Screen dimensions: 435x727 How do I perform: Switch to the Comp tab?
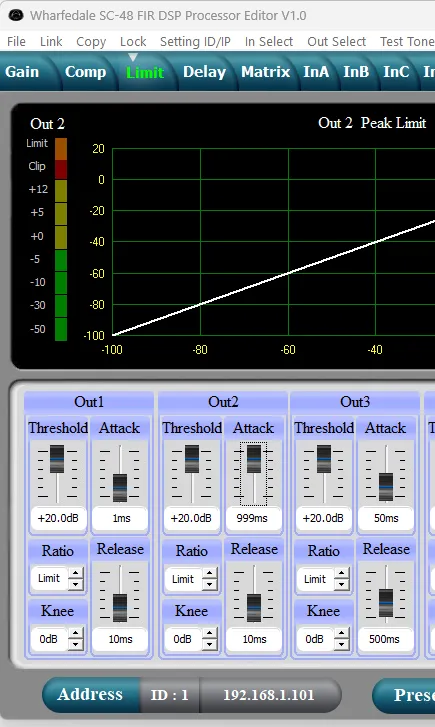pos(85,72)
